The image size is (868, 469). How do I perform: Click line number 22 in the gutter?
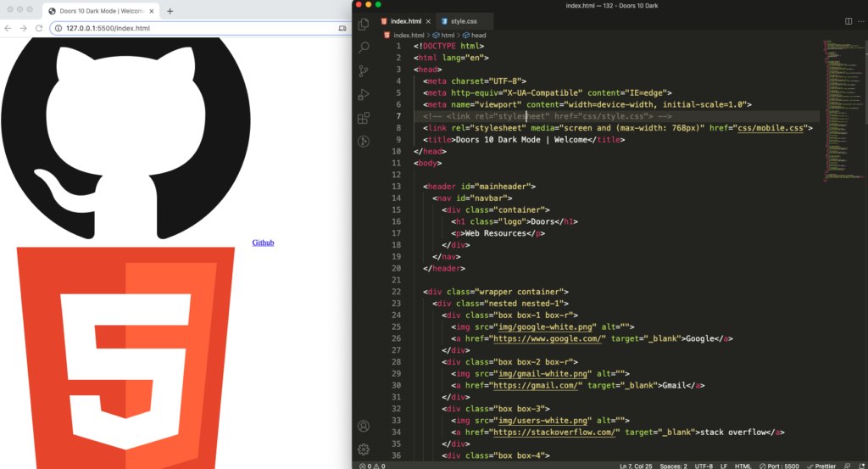tap(396, 292)
